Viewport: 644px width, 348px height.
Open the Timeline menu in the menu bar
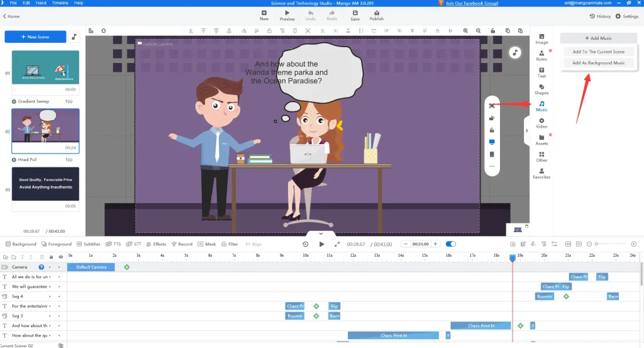coord(60,3)
